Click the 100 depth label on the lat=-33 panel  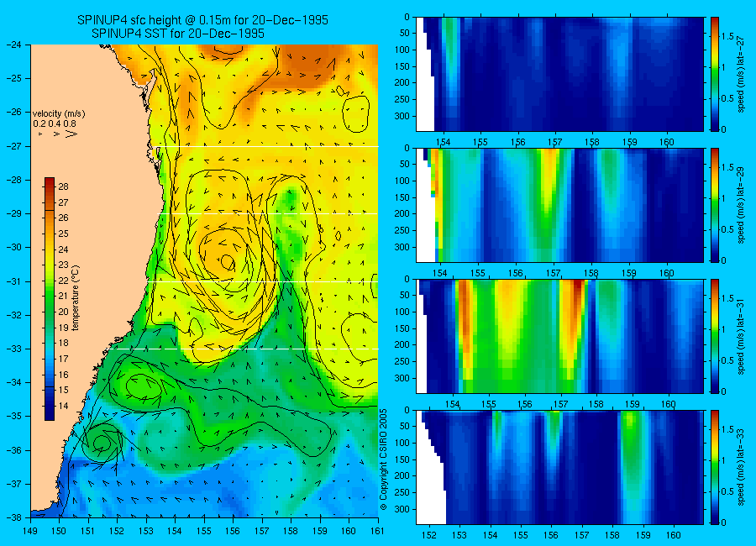[402, 444]
